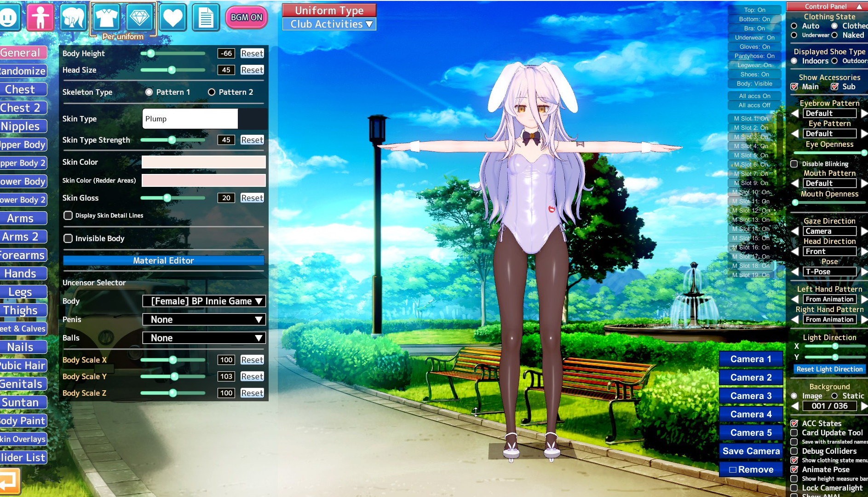Viewport: 868px width, 497px height.
Task: Click the Body Scale X value field
Action: (x=226, y=360)
